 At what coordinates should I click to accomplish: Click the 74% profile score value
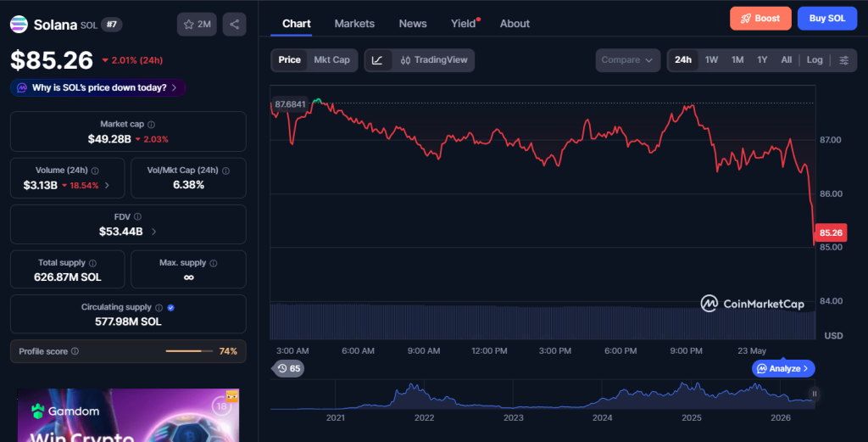pyautogui.click(x=228, y=351)
